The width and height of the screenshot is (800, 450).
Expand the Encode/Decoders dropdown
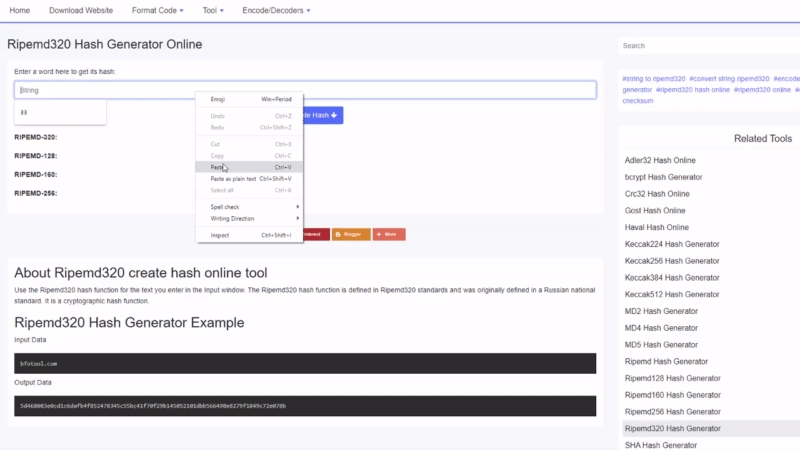point(276,10)
